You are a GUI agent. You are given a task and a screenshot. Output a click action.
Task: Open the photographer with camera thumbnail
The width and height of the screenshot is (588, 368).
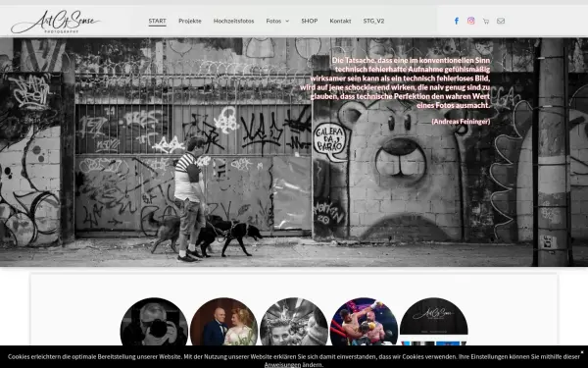tap(154, 322)
